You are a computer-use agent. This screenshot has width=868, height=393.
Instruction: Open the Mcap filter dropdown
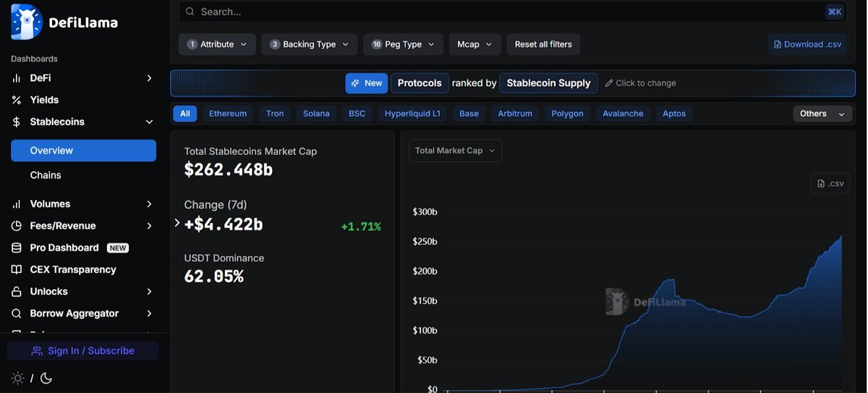[x=475, y=44]
